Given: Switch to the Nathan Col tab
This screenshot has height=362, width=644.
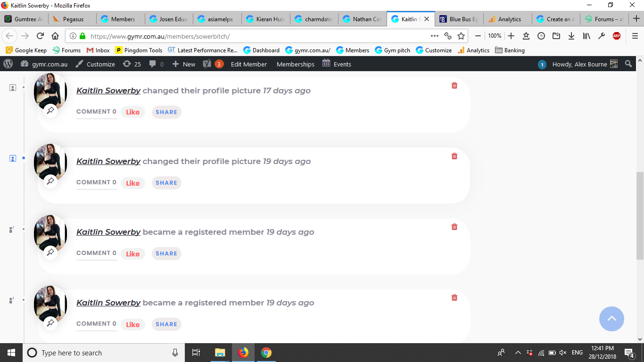Looking at the screenshot, I should coord(362,19).
